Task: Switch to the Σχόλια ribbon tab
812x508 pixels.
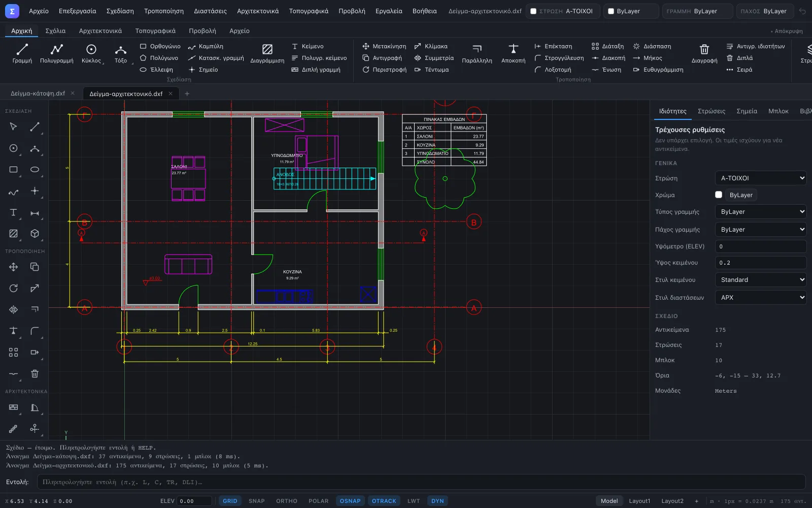Action: pyautogui.click(x=55, y=31)
